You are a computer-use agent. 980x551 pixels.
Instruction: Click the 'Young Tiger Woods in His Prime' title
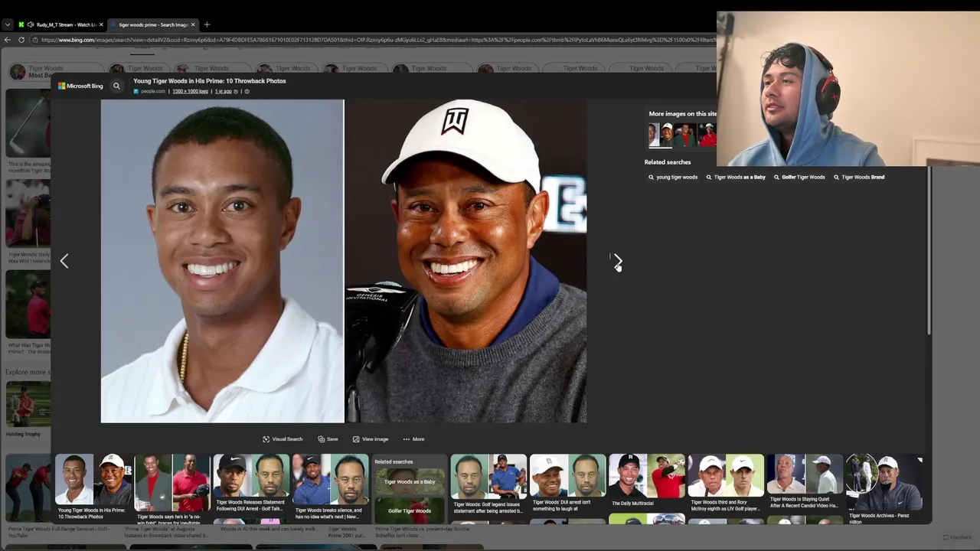[209, 80]
